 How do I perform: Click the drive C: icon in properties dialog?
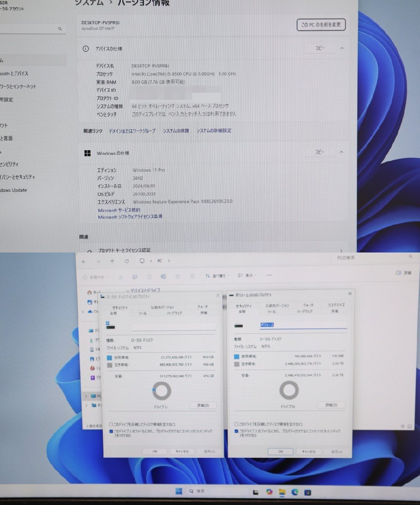coord(110,325)
